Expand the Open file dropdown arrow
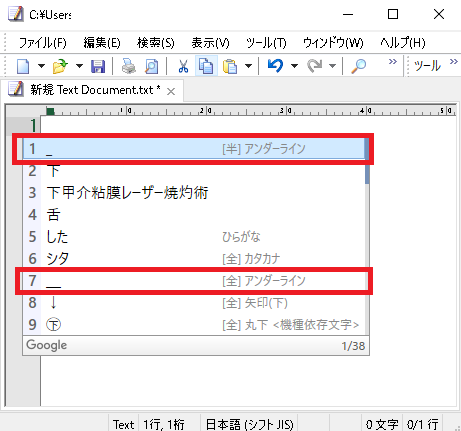This screenshot has height=431, width=461. [79, 66]
